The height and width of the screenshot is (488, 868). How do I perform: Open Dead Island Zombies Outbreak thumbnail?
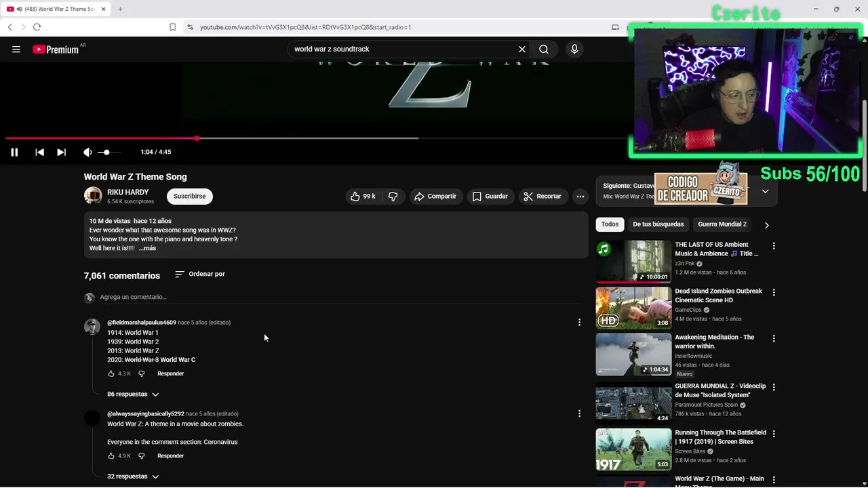pos(633,308)
